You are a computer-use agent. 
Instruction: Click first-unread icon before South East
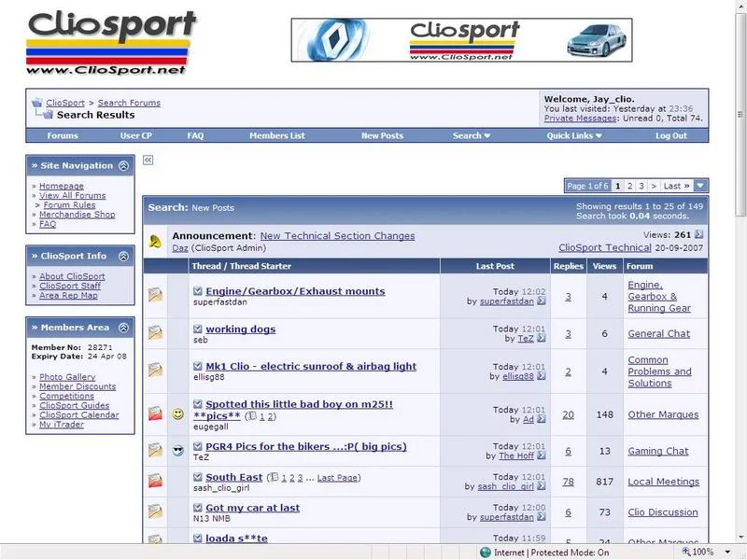198,477
